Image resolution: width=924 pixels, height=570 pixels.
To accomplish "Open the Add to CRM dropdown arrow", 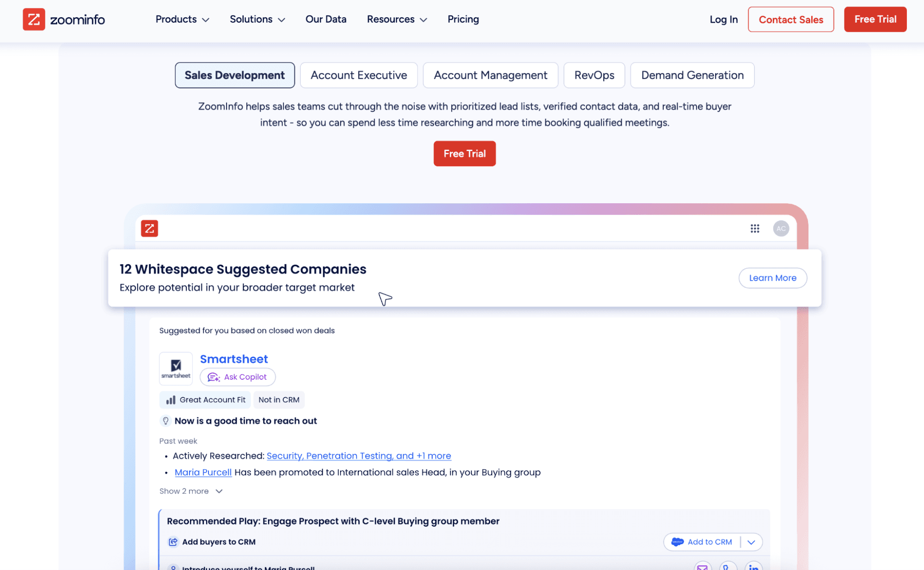I will (x=751, y=542).
